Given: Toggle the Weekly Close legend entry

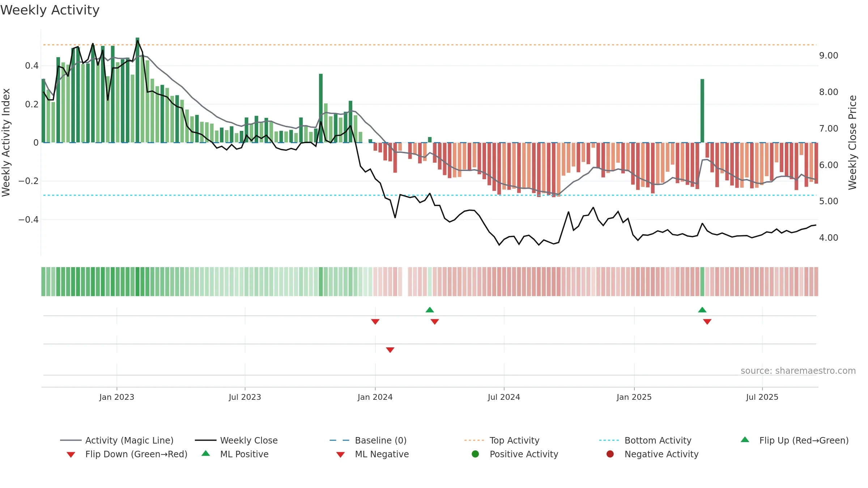Looking at the screenshot, I should click(x=236, y=440).
